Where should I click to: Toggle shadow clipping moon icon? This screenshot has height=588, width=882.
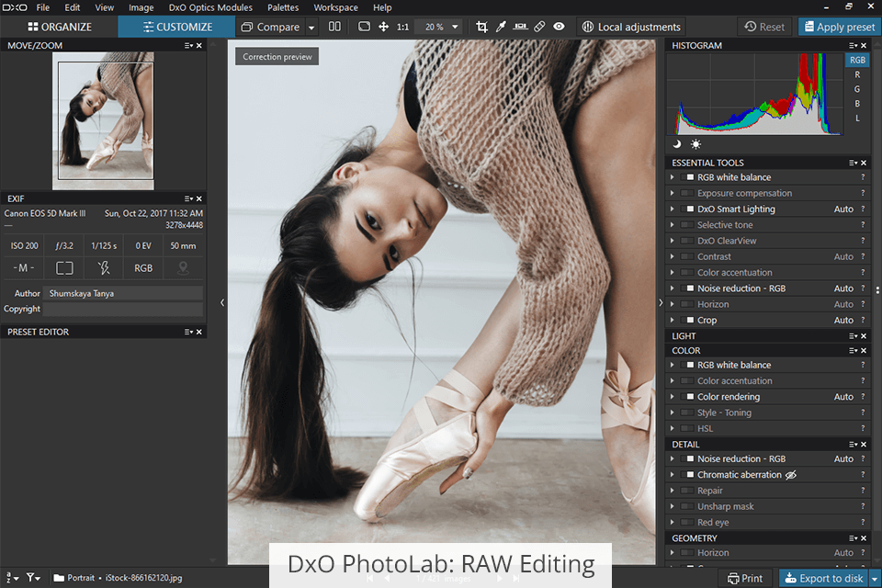point(677,144)
